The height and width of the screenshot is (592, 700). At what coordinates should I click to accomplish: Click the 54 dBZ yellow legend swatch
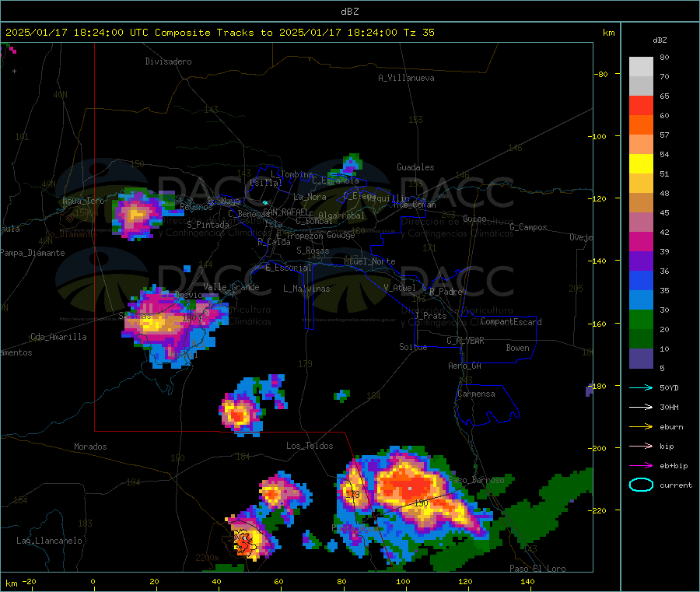click(x=641, y=164)
